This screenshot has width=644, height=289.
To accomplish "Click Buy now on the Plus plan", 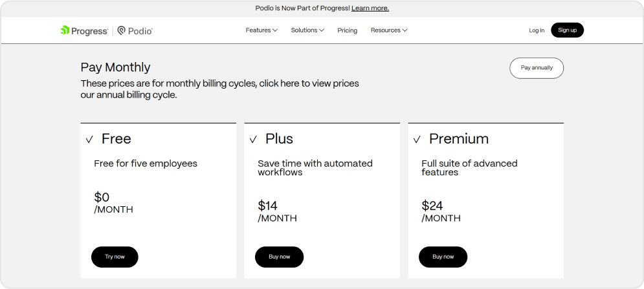I will 279,257.
